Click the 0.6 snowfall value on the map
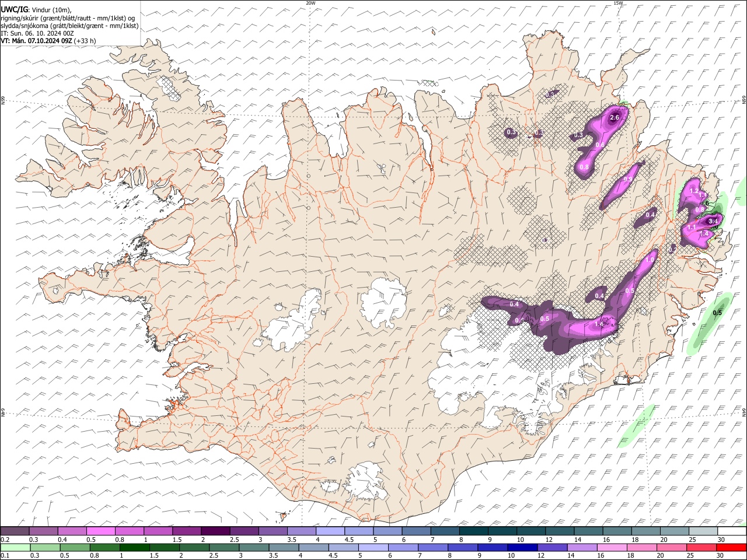Screen dimensions: 747x560 (x=599, y=145)
